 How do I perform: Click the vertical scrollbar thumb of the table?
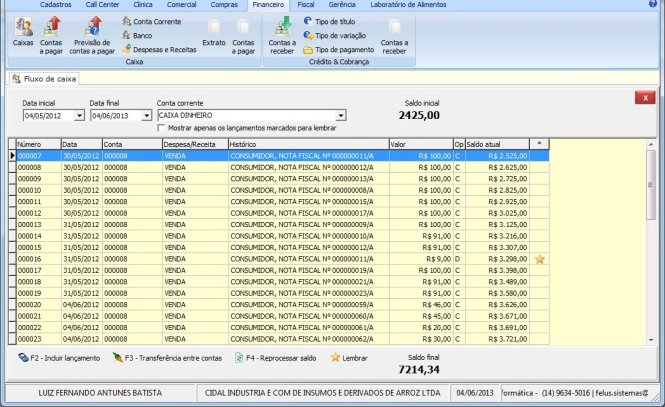click(651, 184)
